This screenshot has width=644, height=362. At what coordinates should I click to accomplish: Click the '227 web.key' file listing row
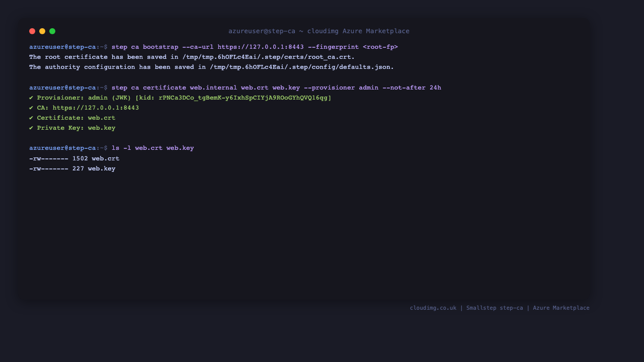tap(72, 169)
